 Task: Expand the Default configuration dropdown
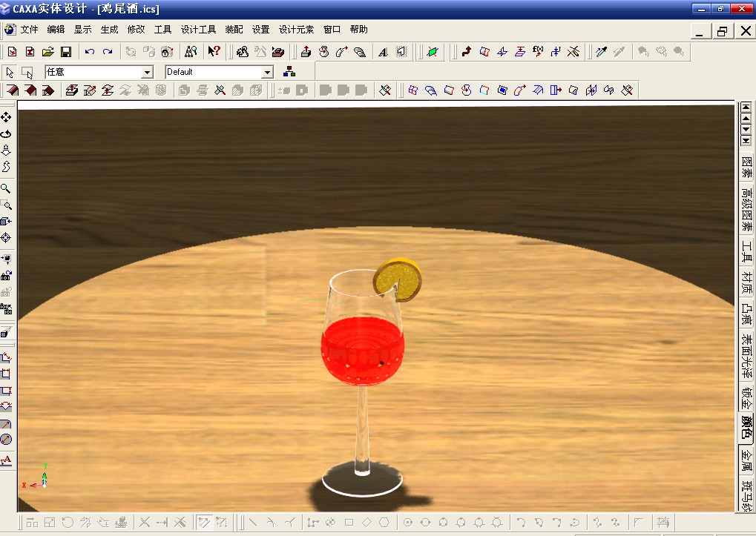[268, 72]
